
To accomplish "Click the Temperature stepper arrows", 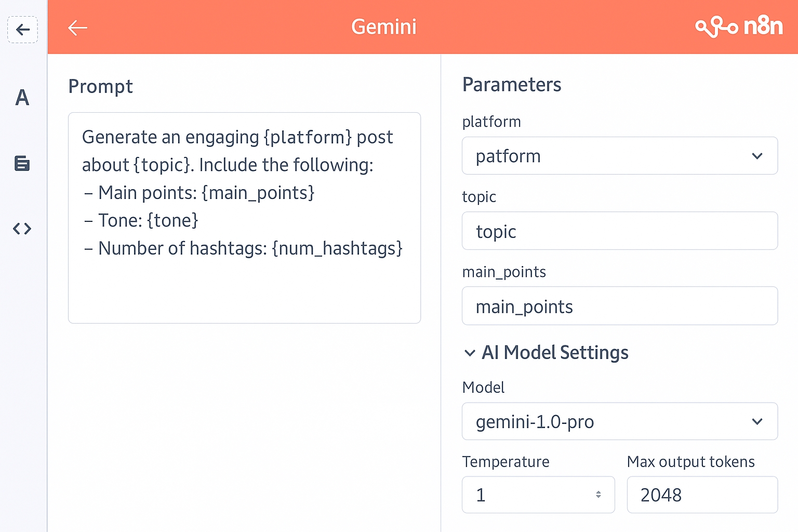I will 598,495.
